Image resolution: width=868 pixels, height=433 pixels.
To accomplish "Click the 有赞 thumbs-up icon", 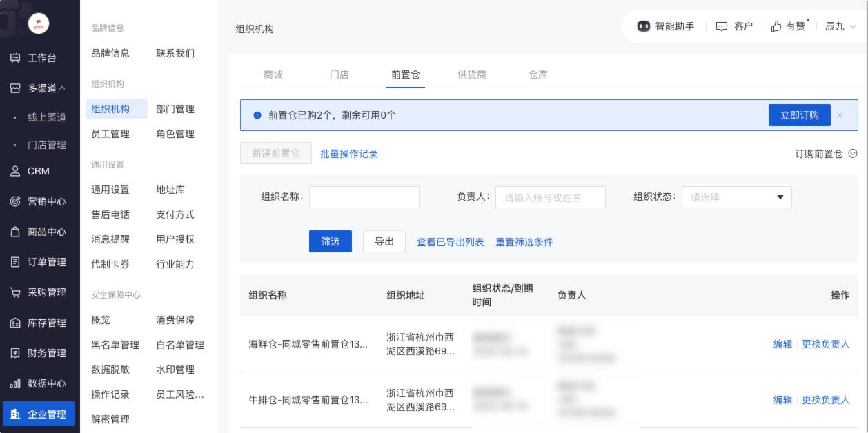I will (776, 26).
